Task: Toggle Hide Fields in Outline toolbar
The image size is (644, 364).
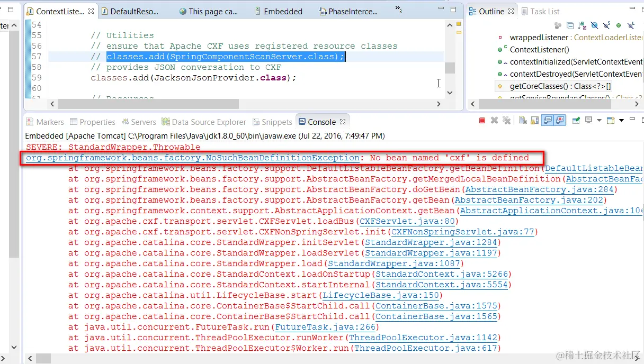Action: [595, 25]
